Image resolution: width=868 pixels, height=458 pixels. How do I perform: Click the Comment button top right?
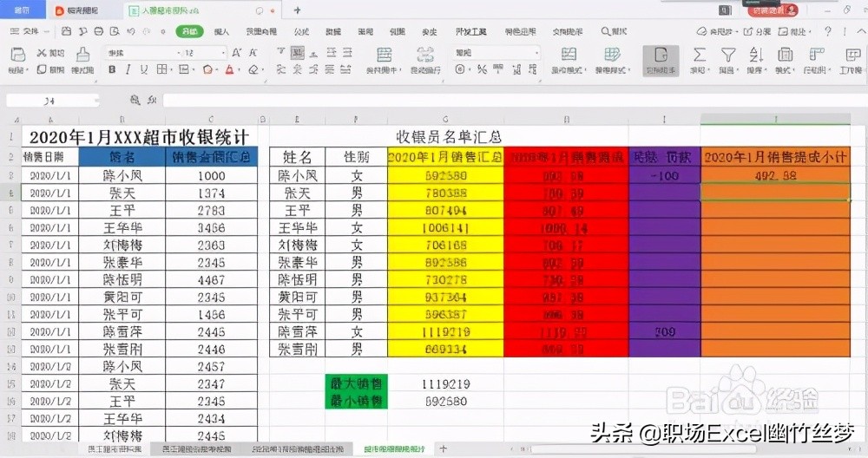pos(792,31)
